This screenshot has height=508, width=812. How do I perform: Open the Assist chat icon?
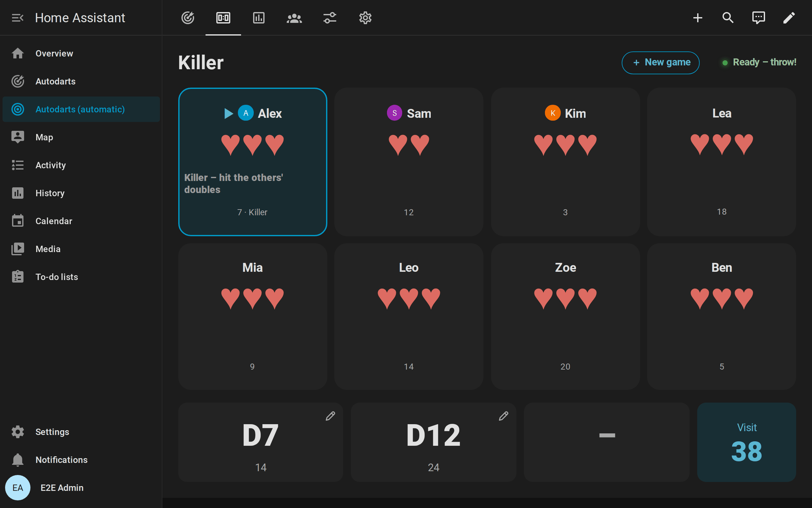point(758,18)
